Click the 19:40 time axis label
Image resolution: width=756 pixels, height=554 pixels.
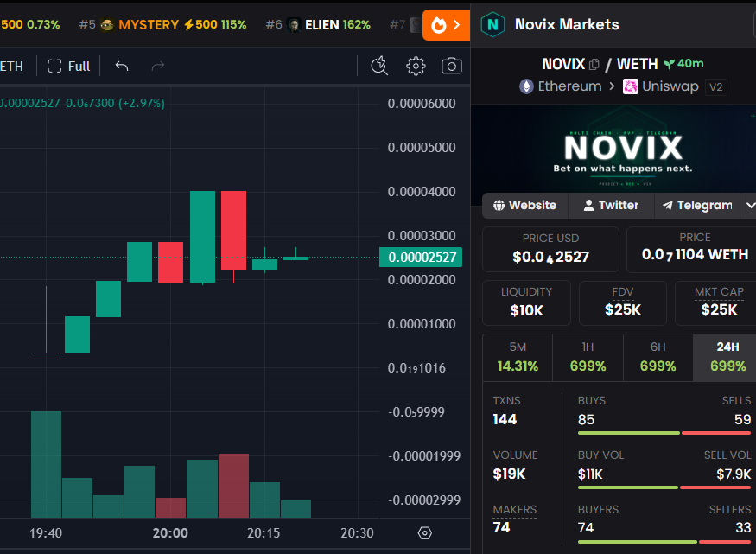coord(46,532)
